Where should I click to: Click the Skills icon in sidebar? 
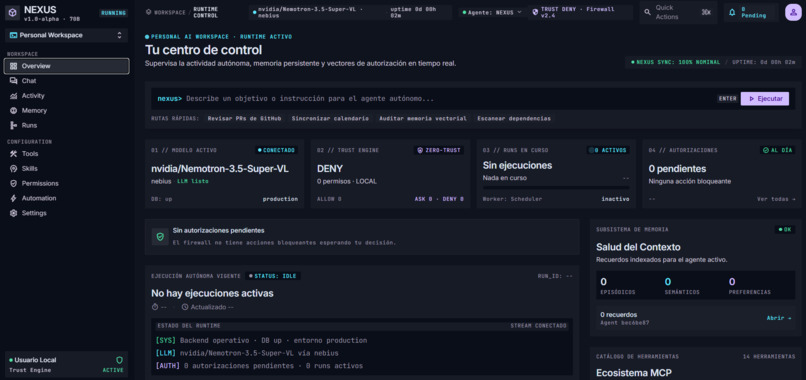[13, 169]
